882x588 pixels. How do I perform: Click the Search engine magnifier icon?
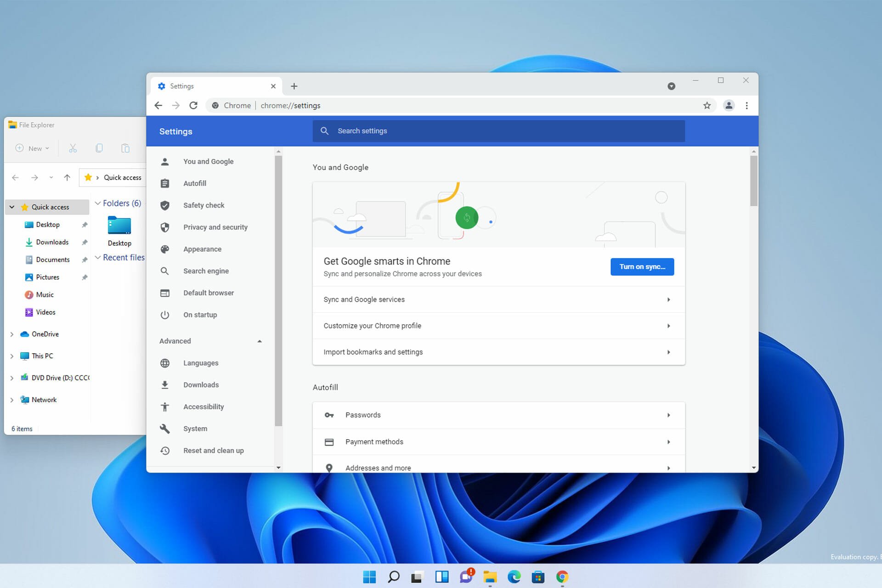[166, 271]
